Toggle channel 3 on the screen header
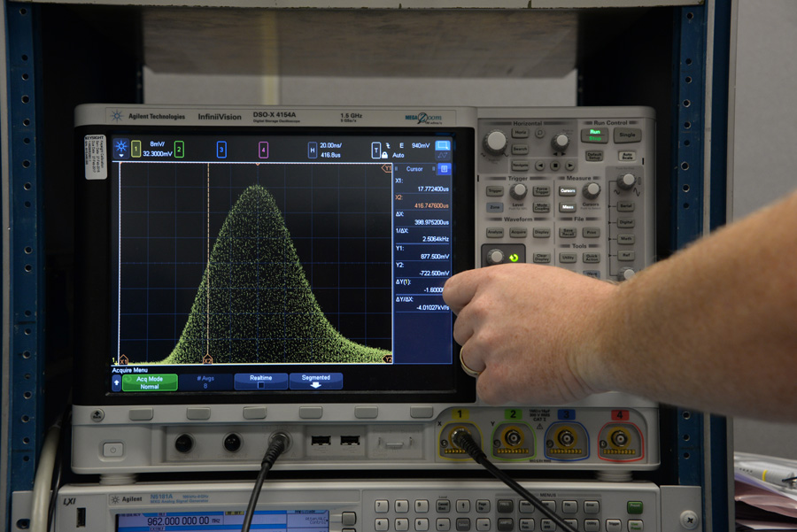Viewport: 797px width, 532px height. coord(221,150)
